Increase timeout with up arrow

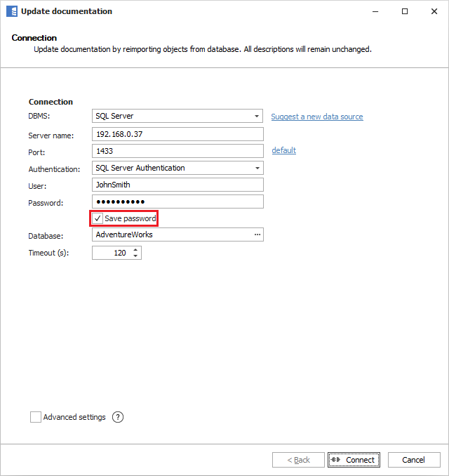pyautogui.click(x=135, y=249)
